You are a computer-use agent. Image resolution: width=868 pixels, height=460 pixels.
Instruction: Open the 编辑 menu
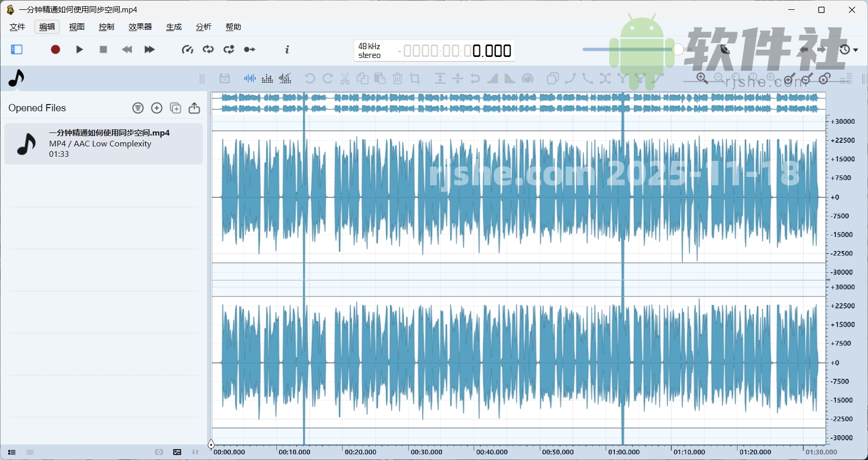47,27
